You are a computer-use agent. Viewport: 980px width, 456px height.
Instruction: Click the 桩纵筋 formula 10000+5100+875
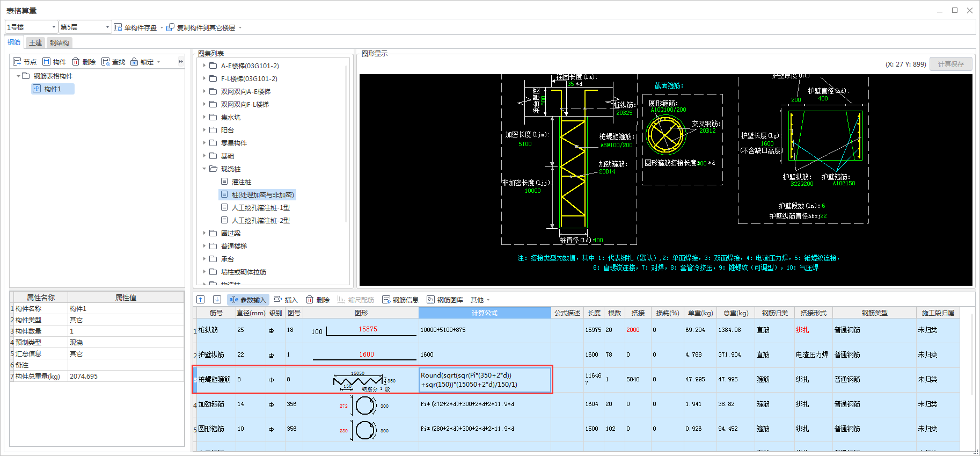[485, 330]
